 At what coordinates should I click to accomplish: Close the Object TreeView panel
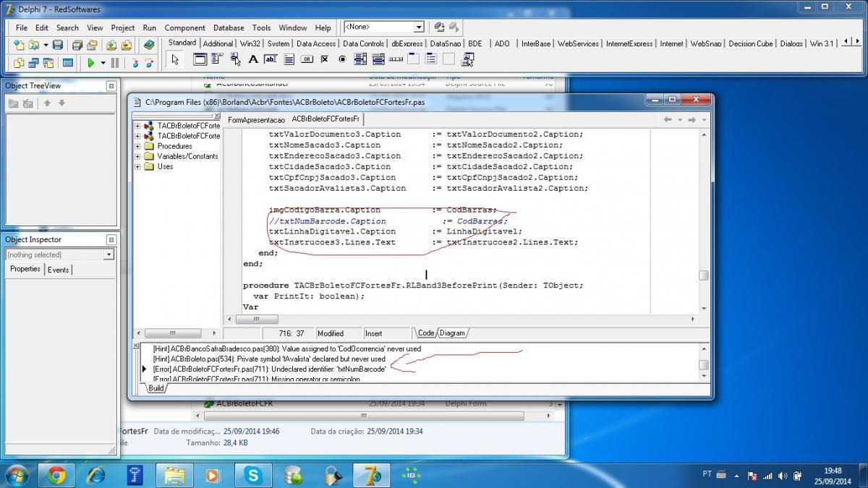point(111,85)
